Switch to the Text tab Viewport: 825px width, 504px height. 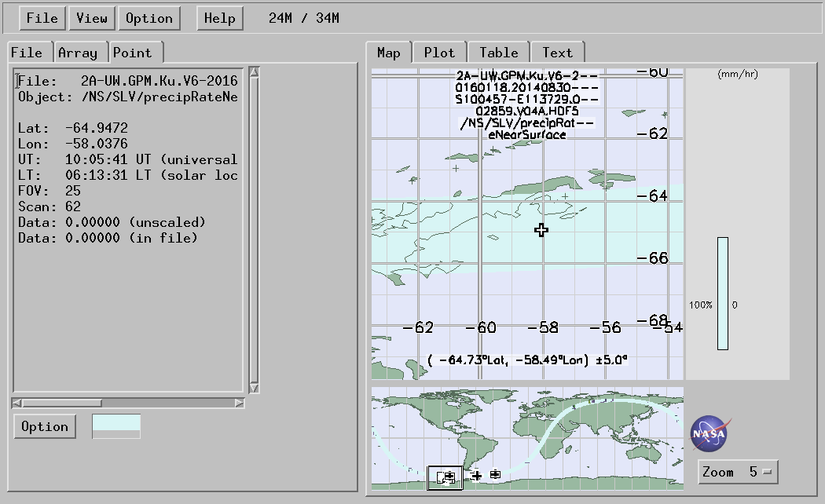[557, 53]
